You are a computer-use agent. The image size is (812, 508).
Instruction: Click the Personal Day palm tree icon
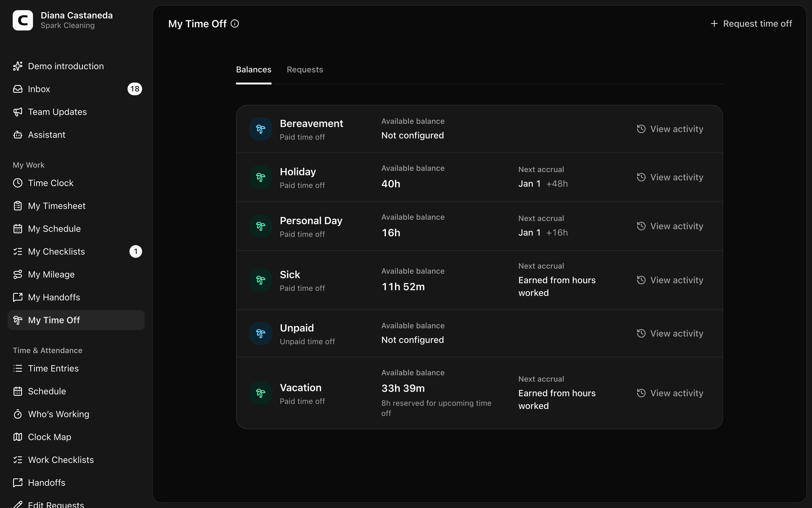click(261, 226)
